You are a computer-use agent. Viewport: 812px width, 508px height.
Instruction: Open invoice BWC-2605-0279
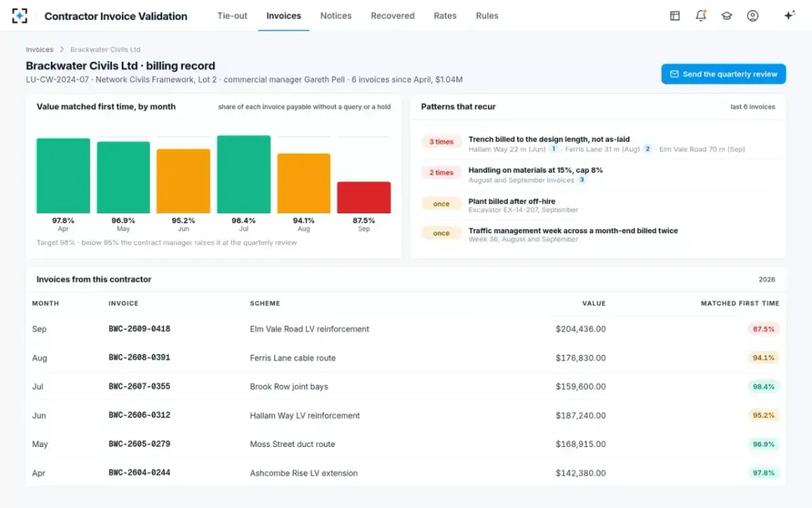[139, 444]
